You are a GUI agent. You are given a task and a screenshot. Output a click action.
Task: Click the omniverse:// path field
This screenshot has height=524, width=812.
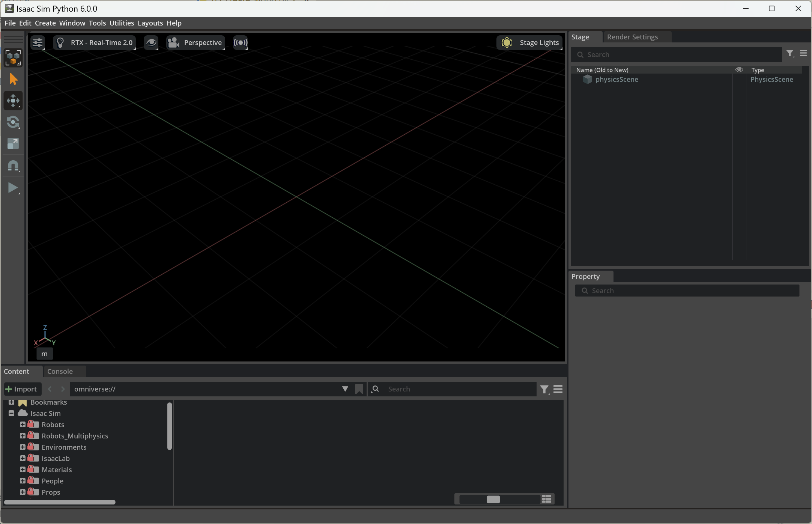pyautogui.click(x=205, y=389)
